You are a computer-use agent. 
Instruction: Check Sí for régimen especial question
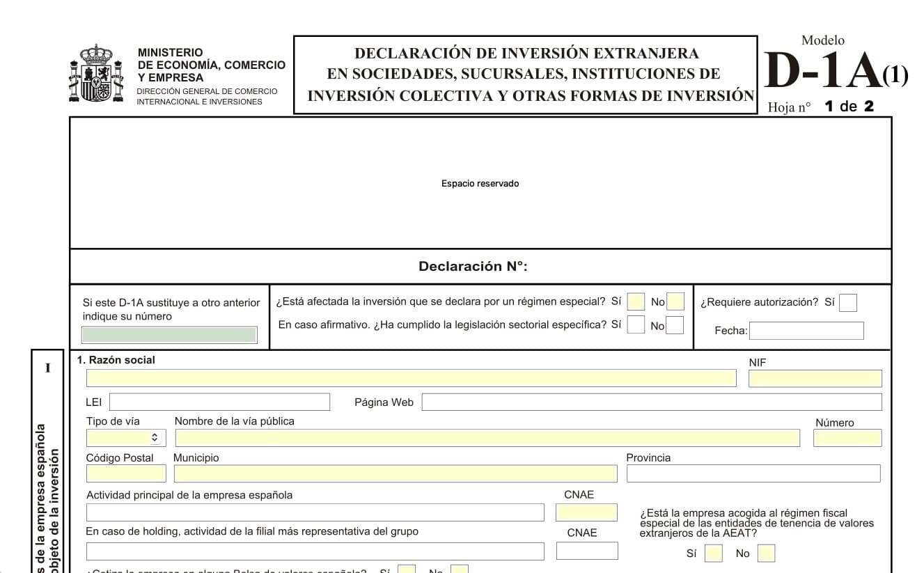point(636,301)
